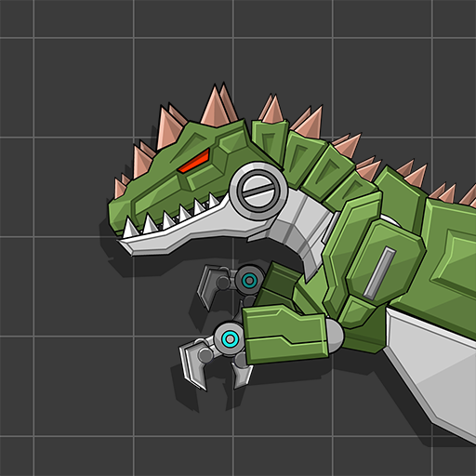Click the robot dinosaur's red eye

[194, 161]
